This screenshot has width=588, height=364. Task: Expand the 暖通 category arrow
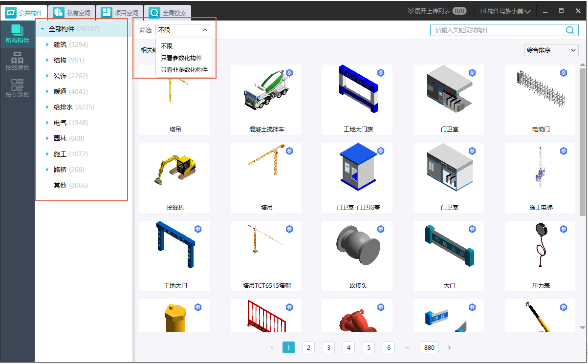pyautogui.click(x=47, y=91)
